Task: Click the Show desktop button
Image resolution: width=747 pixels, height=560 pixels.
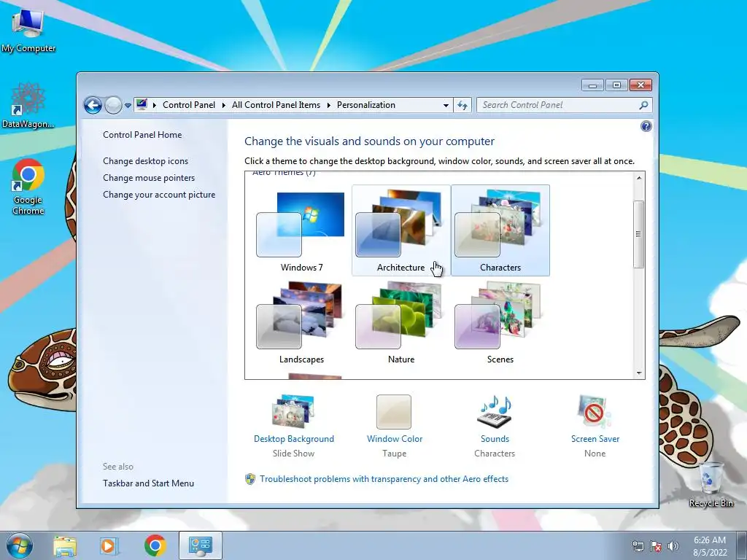Action: tap(742, 545)
